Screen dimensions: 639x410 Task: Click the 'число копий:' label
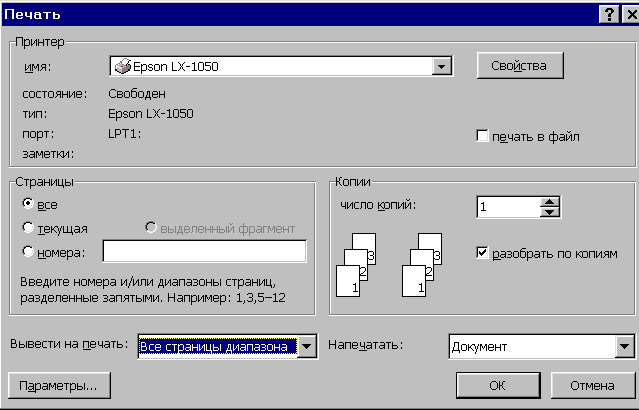378,205
